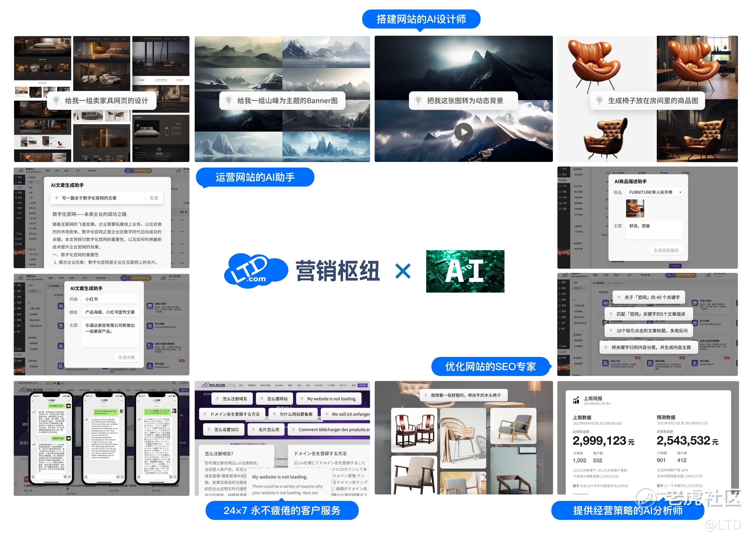756x542 pixels.
Task: Open 文章生成器 in the AI submenu
Action: pyautogui.click(x=34, y=309)
